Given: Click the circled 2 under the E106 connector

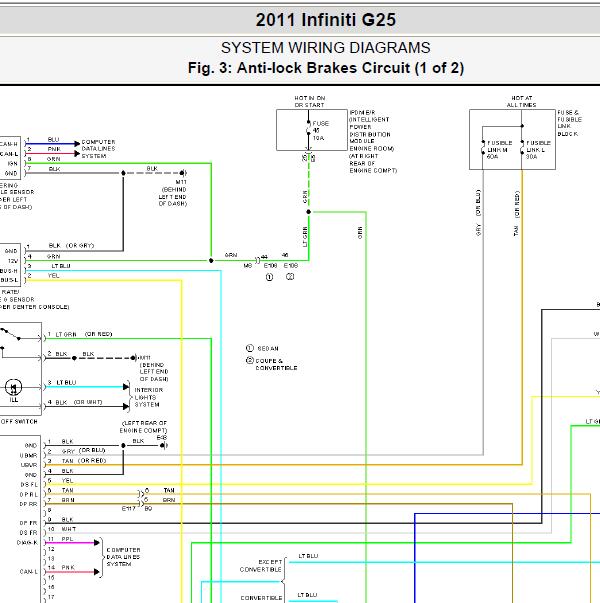Looking at the screenshot, I should (290, 277).
